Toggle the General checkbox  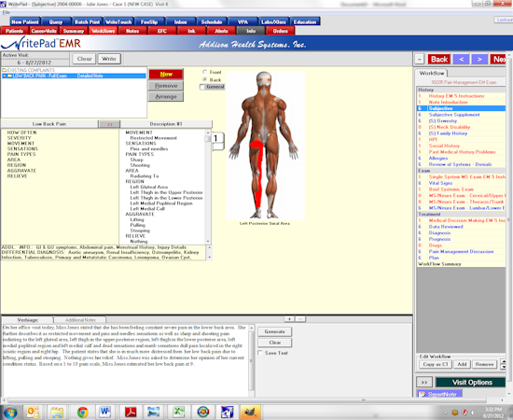click(202, 87)
